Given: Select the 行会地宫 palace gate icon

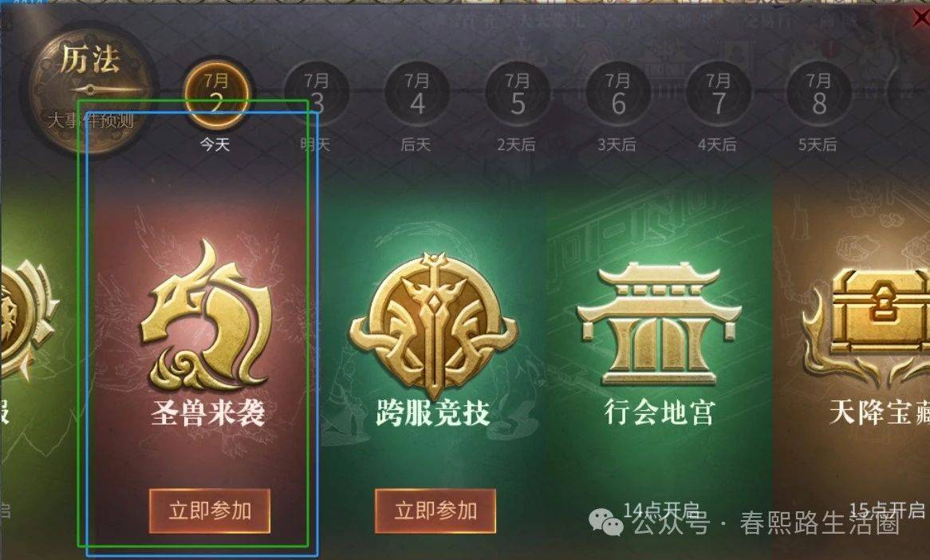Looking at the screenshot, I should pyautogui.click(x=659, y=324).
